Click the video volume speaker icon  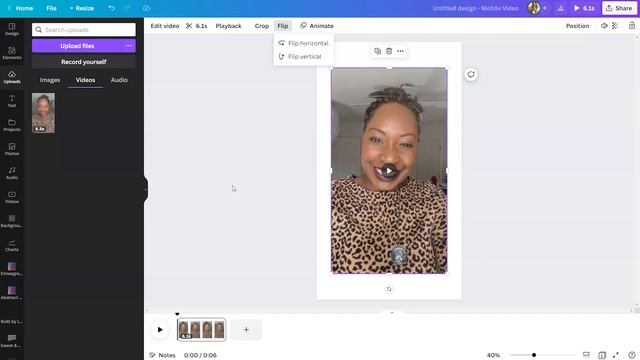click(604, 26)
